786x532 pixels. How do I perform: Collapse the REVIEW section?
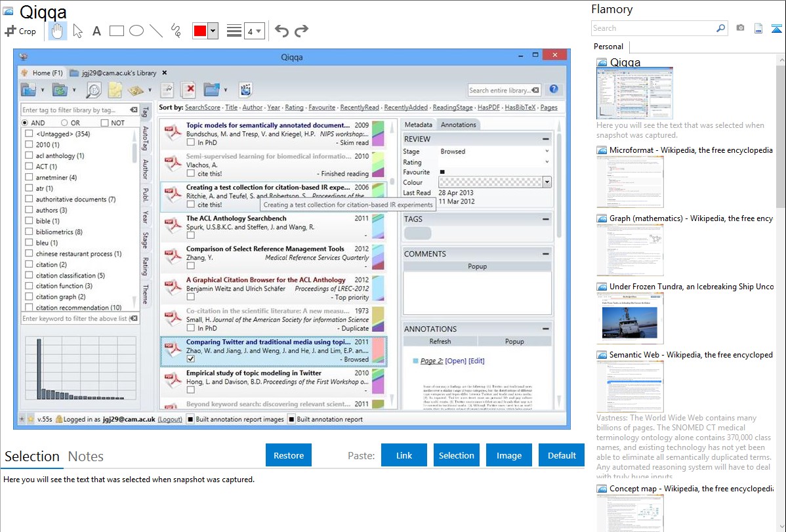[x=545, y=139]
